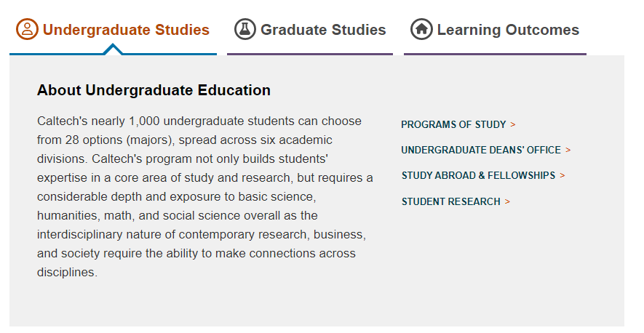Click the flask icon beside Graduate Studies

(x=245, y=30)
